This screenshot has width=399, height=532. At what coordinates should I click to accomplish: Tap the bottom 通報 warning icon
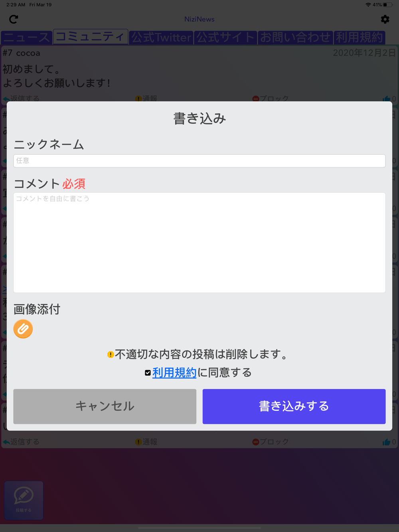[x=138, y=442]
